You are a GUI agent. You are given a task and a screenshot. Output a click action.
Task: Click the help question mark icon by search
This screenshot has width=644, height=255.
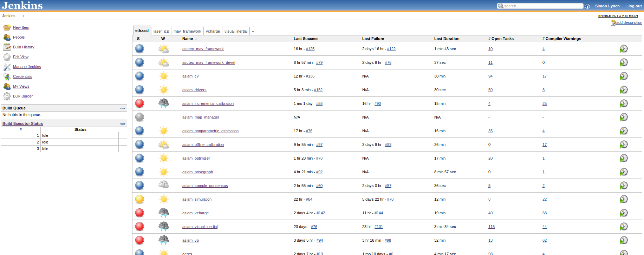tap(587, 6)
